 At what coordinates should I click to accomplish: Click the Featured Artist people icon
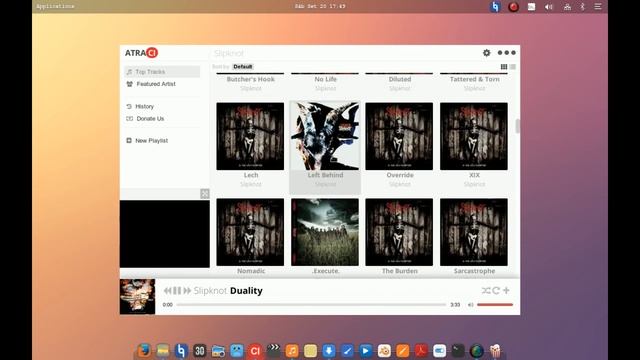point(129,84)
